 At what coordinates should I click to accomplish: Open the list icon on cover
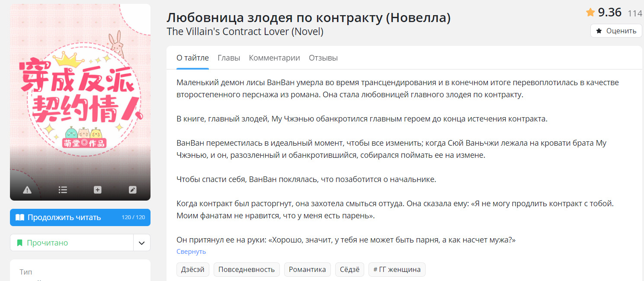pyautogui.click(x=63, y=190)
